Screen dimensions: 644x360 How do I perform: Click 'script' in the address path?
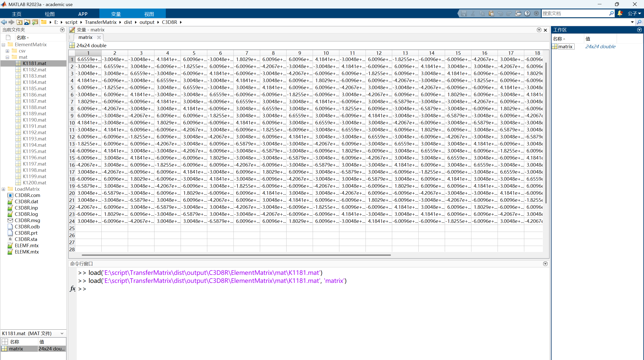click(71, 22)
